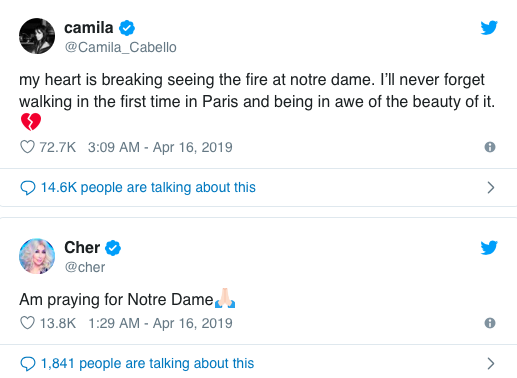This screenshot has height=378, width=517.
Task: Open the @cher handle link
Action: coord(85,267)
